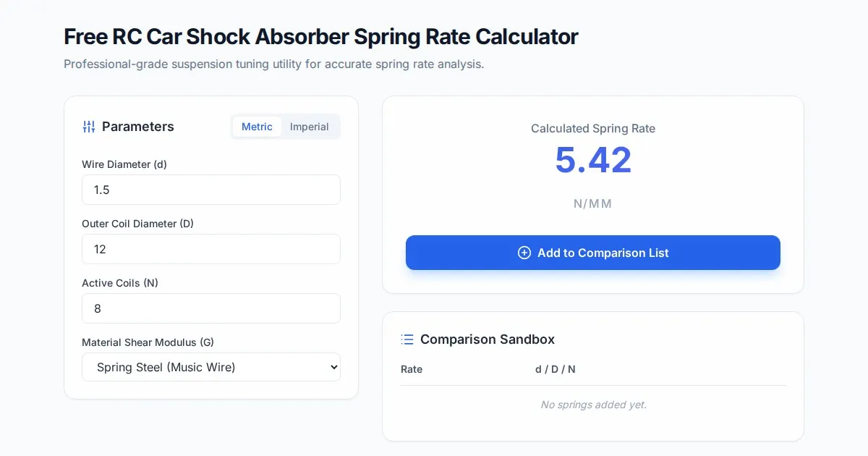Click the d / D / N column header
Viewport: 868px width, 456px height.
coord(555,369)
